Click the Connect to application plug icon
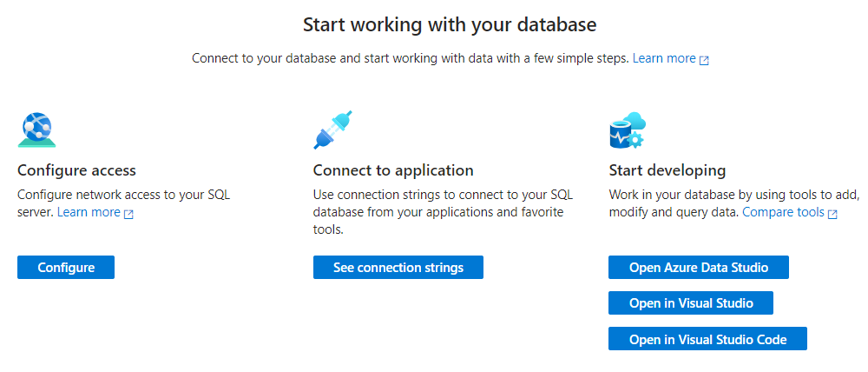 coord(332,130)
